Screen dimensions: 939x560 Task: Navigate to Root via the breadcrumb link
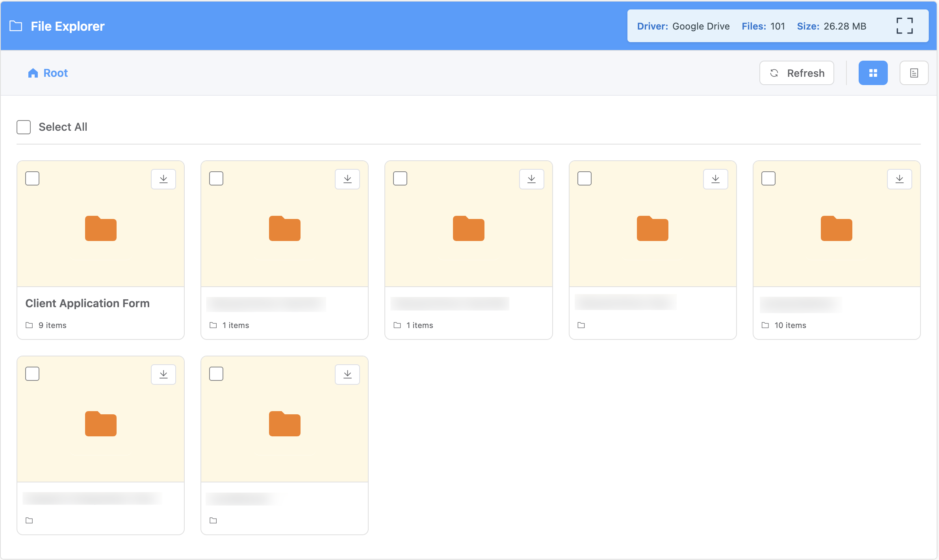(x=55, y=73)
